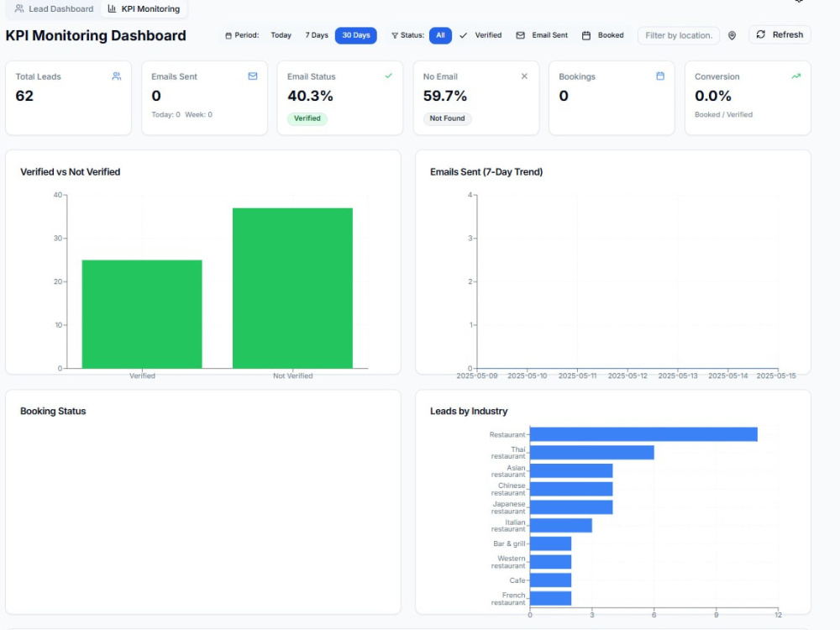Set period to 7 Days
The width and height of the screenshot is (840, 630).
tap(317, 35)
